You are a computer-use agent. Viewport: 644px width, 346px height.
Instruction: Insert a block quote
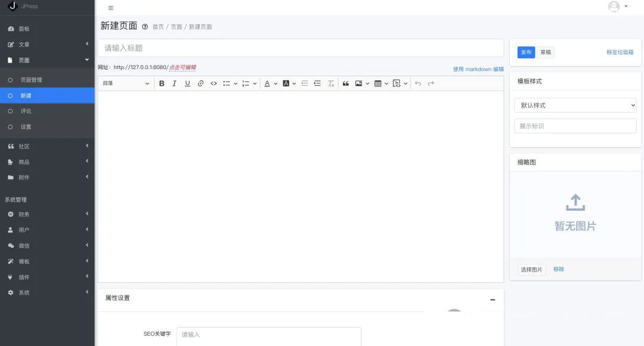tap(345, 83)
